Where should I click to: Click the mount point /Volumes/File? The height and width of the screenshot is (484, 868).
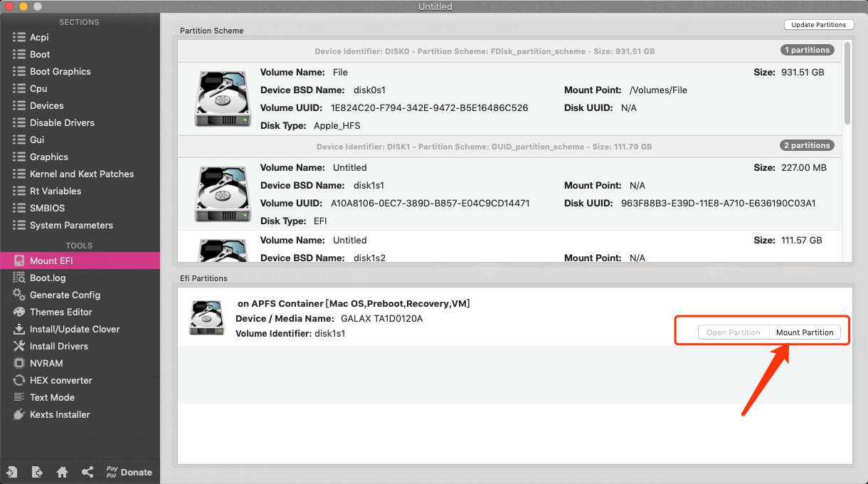point(658,90)
